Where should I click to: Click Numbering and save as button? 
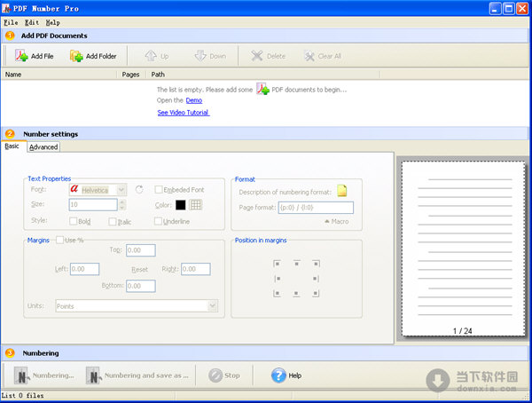coord(137,375)
